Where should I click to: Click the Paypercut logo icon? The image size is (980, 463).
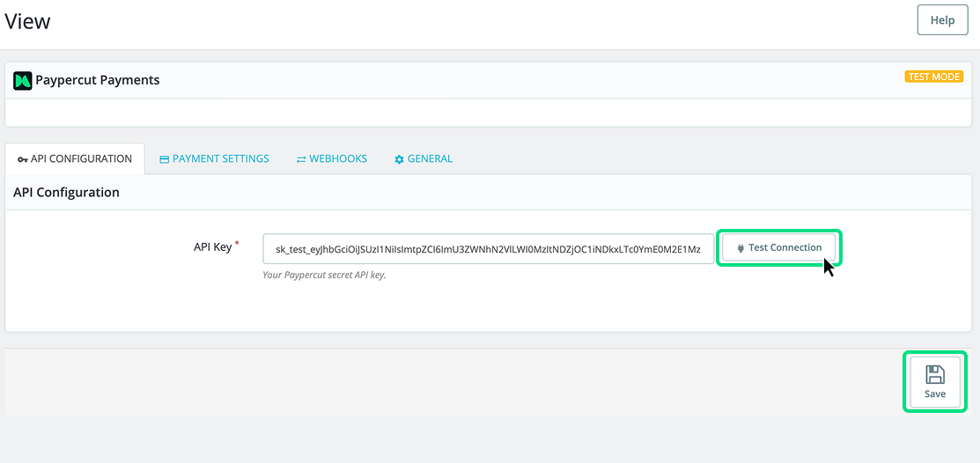23,81
